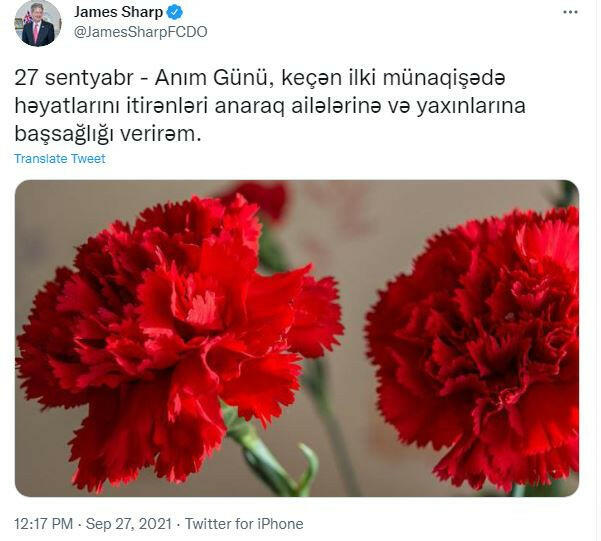
Task: Open the red carnations photo attachment
Action: pyautogui.click(x=297, y=338)
